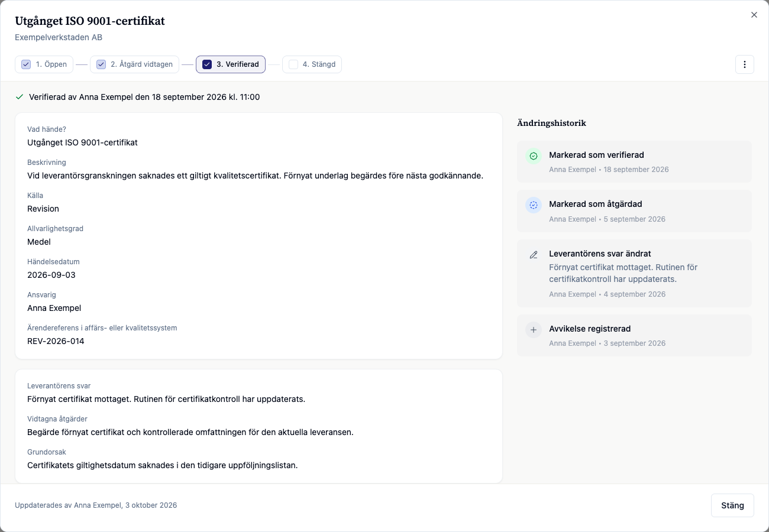The width and height of the screenshot is (769, 532).
Task: Click the footer text 'Uppdaterades av Anna Exempel, 3 oktober 2026'
Action: point(96,505)
